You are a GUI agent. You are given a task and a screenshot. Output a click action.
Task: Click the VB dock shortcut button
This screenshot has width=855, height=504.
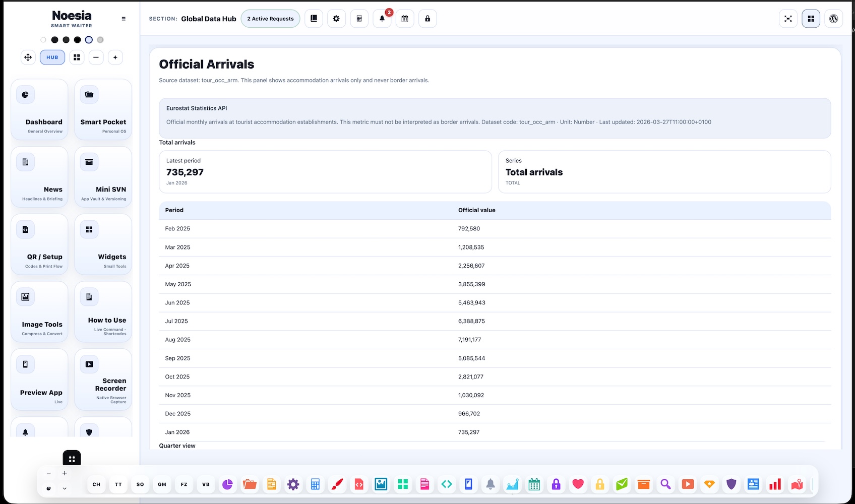click(x=206, y=484)
